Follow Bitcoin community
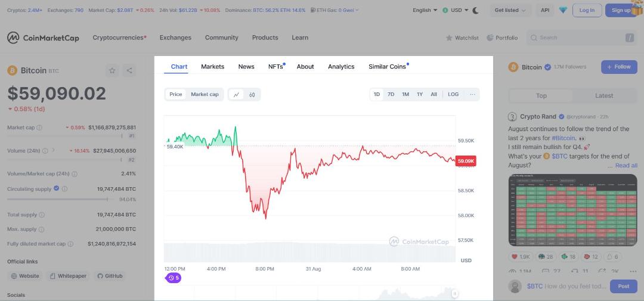The image size is (644, 301). point(619,67)
